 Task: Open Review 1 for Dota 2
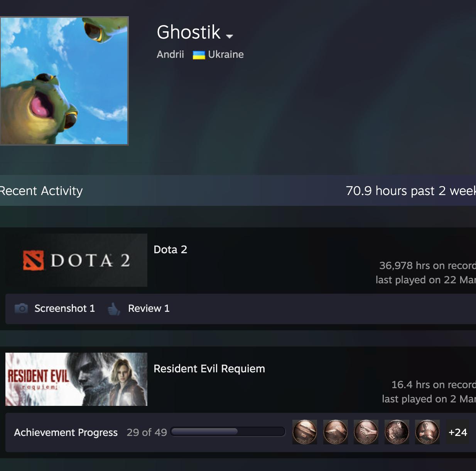click(149, 308)
